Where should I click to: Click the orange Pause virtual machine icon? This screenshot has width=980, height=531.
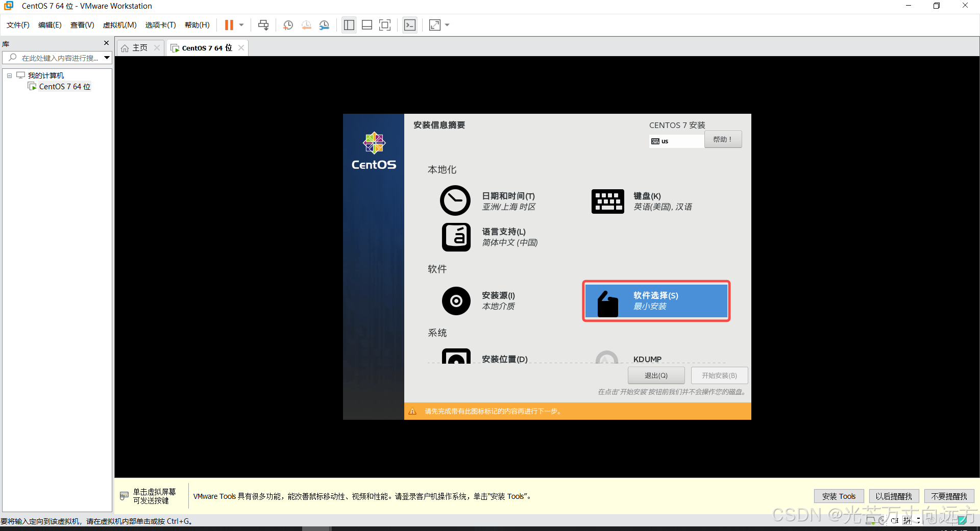tap(229, 25)
